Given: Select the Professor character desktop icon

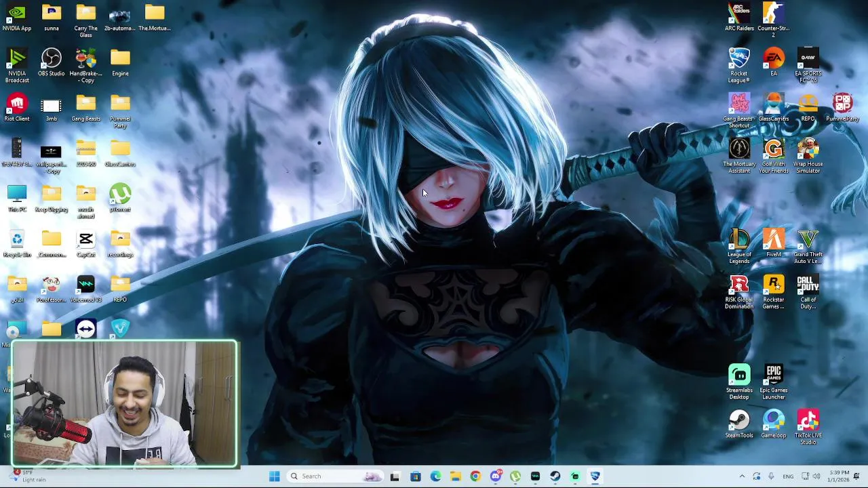Looking at the screenshot, I should click(52, 289).
